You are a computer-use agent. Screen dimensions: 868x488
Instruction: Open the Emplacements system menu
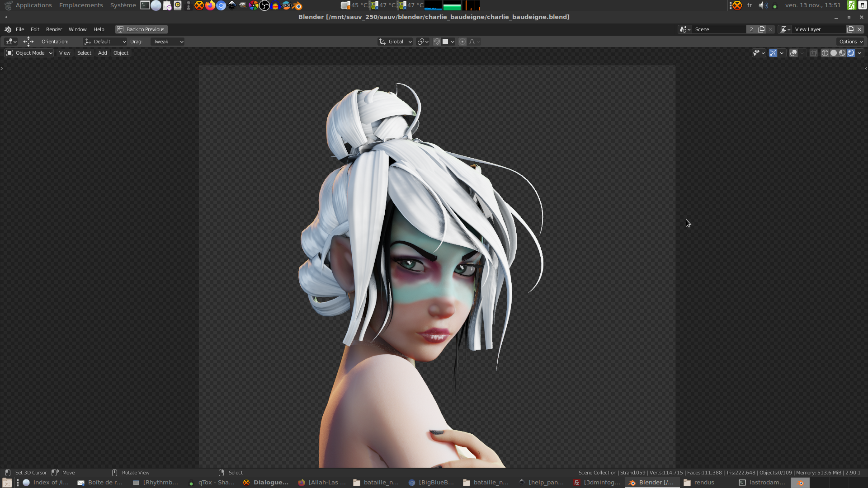81,5
